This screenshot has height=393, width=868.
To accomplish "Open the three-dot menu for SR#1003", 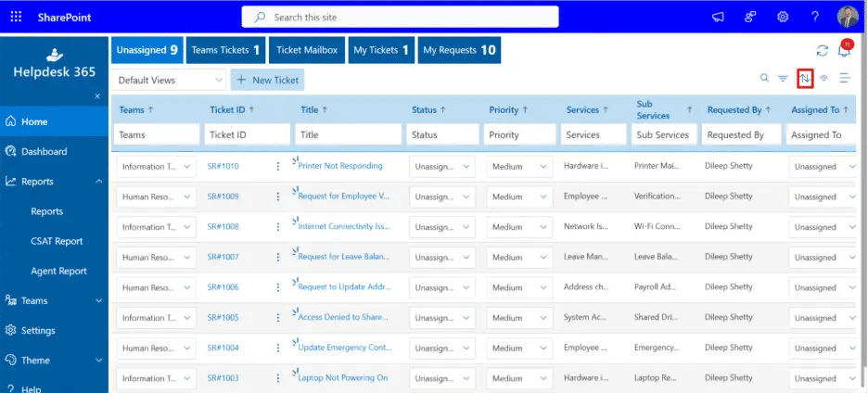I will (x=278, y=378).
